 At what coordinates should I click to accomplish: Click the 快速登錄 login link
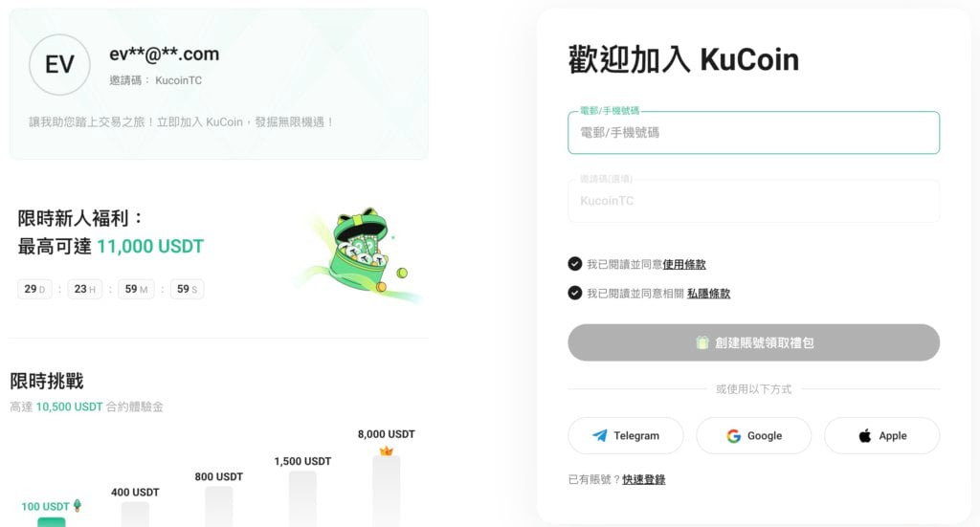pyautogui.click(x=644, y=479)
